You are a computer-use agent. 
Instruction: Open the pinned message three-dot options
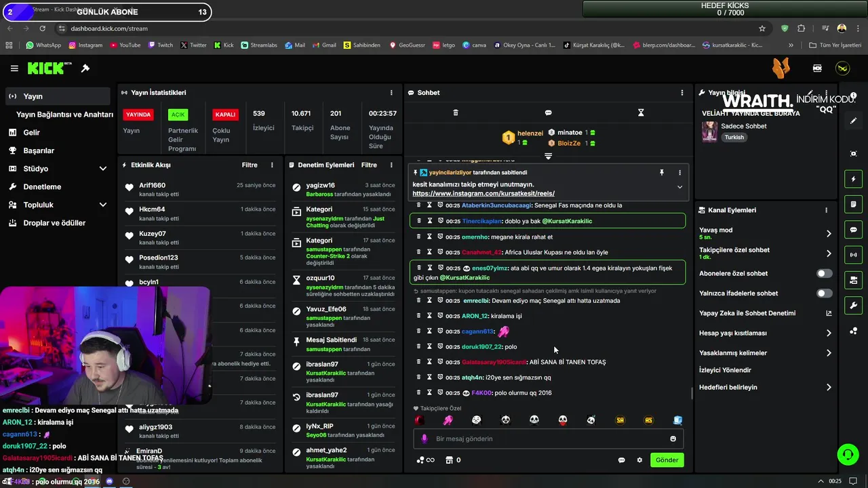pos(679,173)
